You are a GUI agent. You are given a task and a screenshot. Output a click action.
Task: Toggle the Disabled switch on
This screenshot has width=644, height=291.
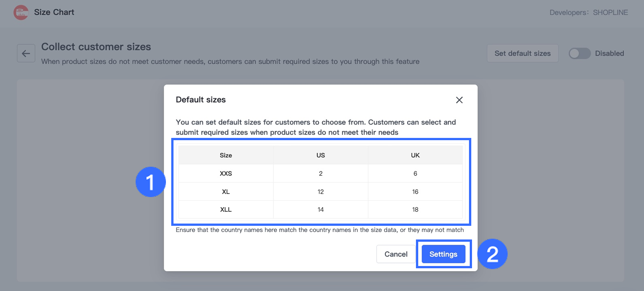click(x=580, y=53)
